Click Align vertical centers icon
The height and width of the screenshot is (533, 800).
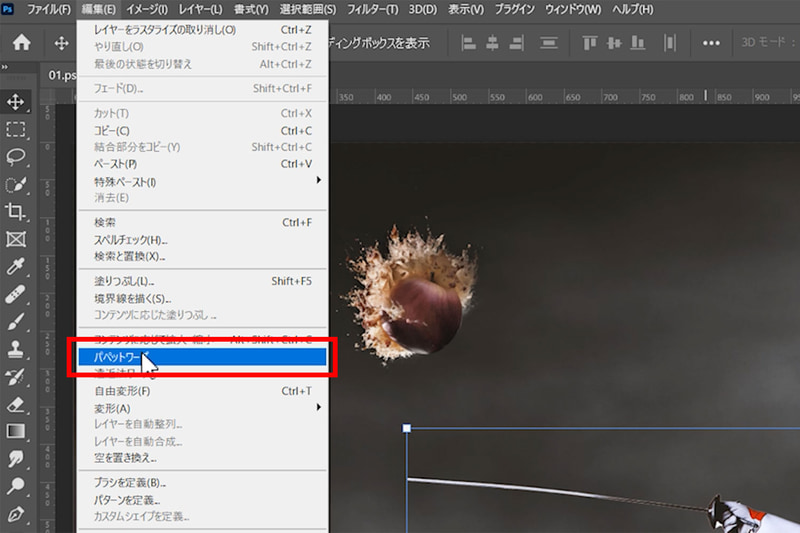614,43
